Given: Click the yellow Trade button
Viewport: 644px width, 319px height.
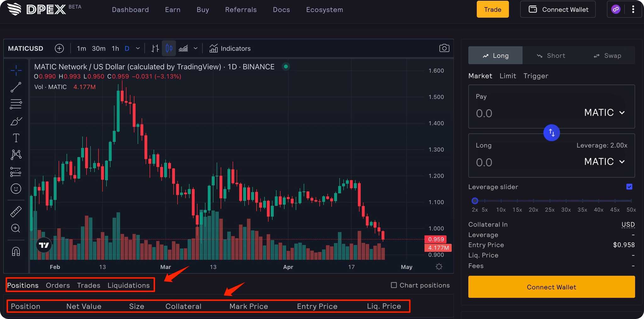Looking at the screenshot, I should (492, 9).
